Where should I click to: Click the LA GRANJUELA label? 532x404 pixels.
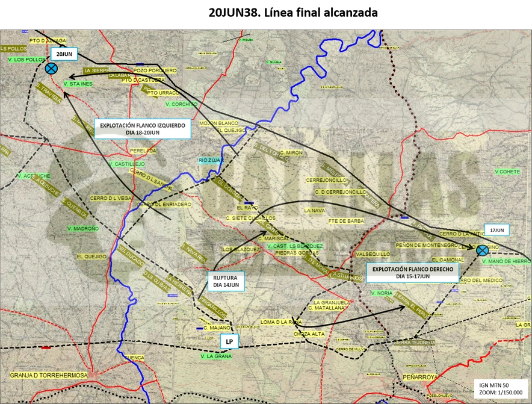[x=332, y=302]
